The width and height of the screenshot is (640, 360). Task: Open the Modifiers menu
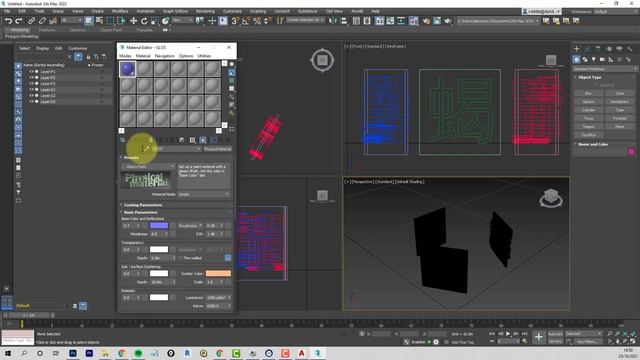click(120, 11)
